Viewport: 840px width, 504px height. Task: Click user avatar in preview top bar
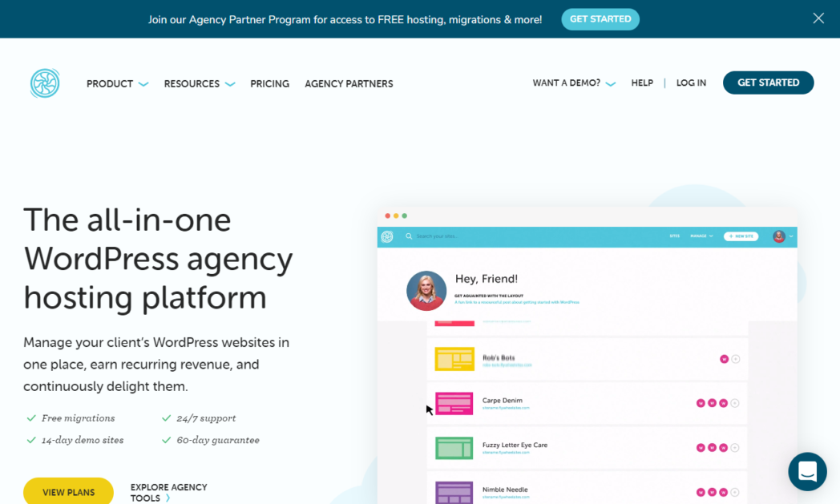(779, 236)
